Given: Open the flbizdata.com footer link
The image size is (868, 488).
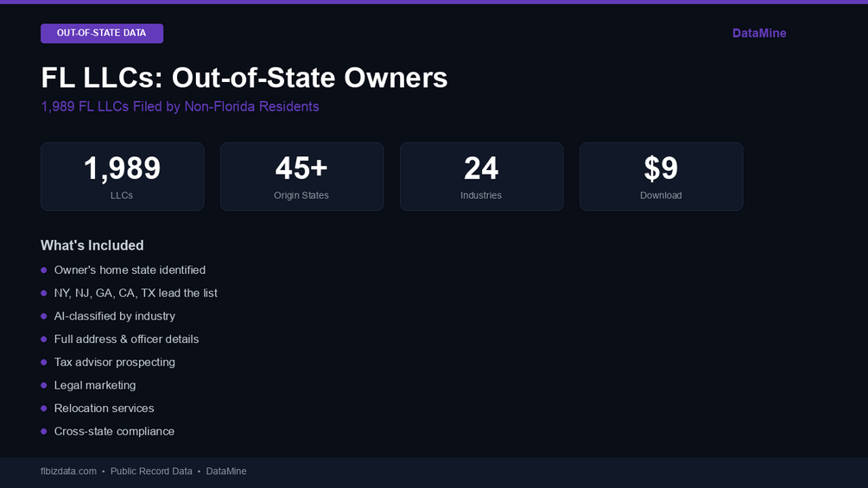Looking at the screenshot, I should [68, 472].
